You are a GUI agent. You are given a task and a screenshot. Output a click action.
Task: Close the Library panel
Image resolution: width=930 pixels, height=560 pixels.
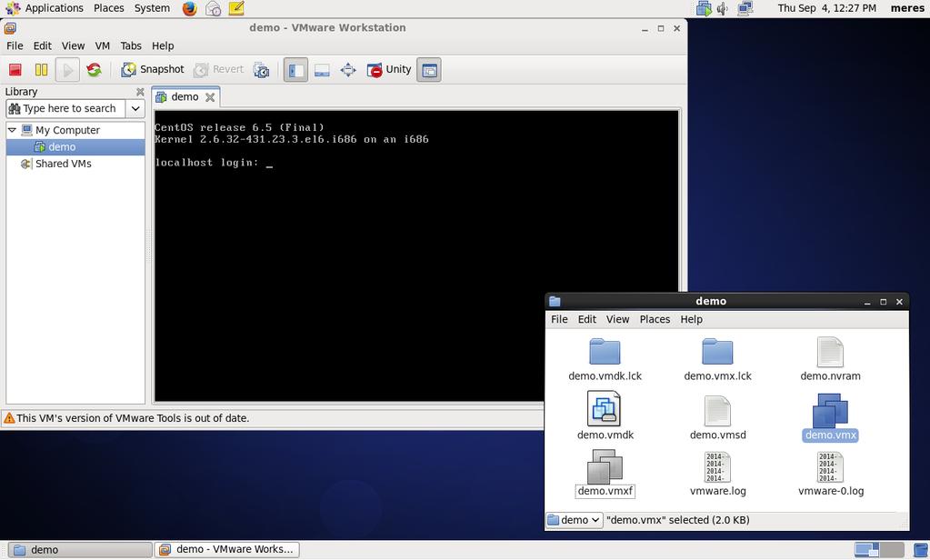click(x=140, y=91)
